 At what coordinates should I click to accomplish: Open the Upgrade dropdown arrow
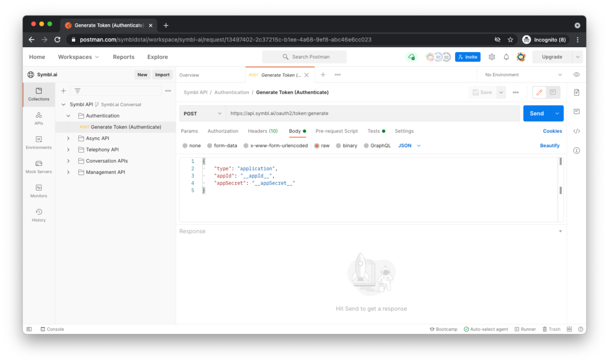577,57
